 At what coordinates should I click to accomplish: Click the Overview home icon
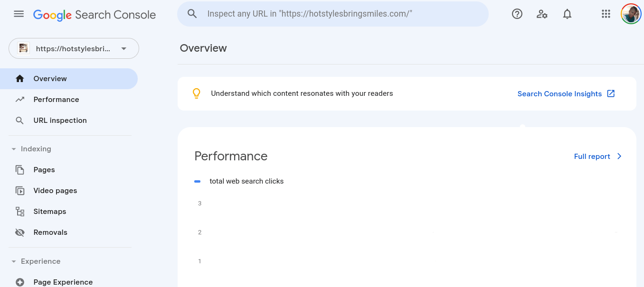click(19, 78)
